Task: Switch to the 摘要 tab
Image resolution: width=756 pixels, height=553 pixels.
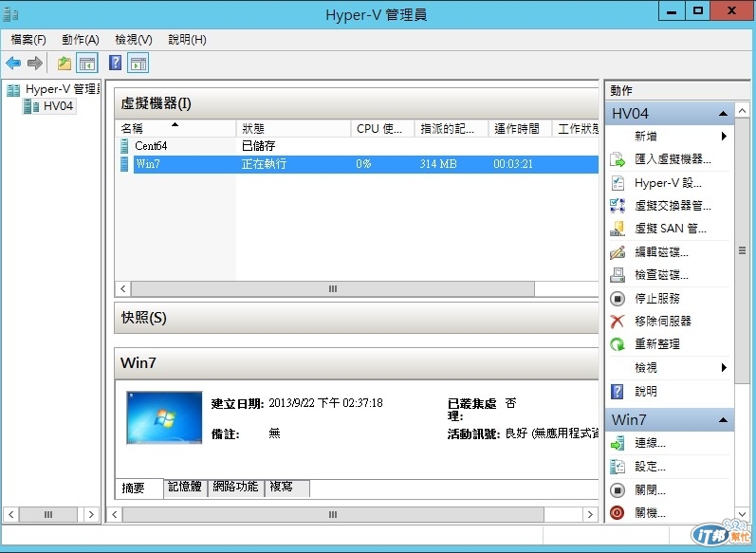Action: 138,488
